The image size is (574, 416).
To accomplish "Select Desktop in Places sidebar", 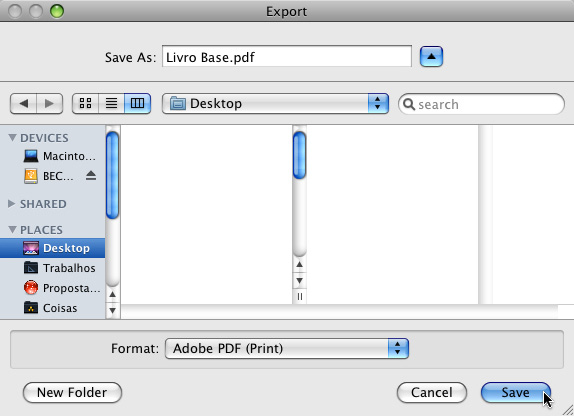I will (52, 248).
